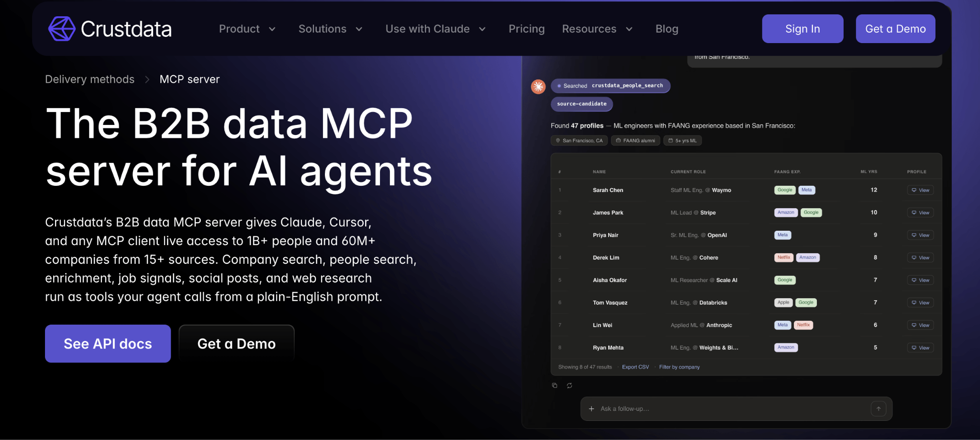Open the View button for Derek Lim
Viewport: 980px width, 440px height.
click(920, 258)
